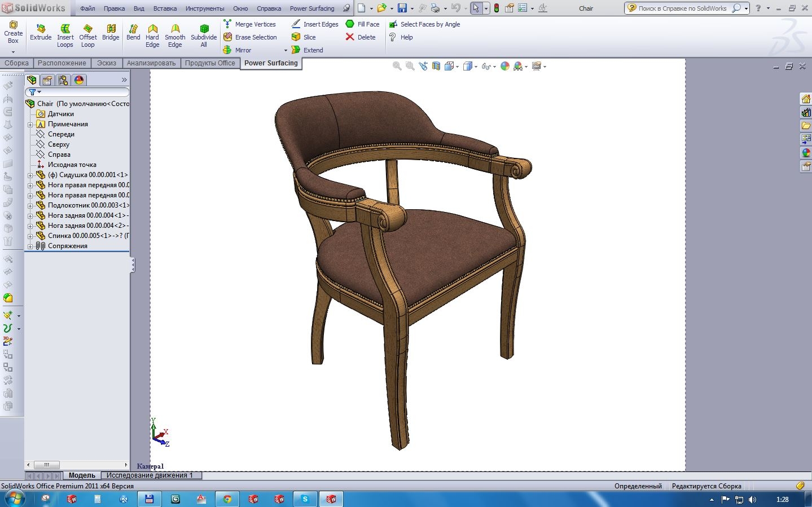
Task: Switch to the Исследование движения 1 tab
Action: [150, 475]
